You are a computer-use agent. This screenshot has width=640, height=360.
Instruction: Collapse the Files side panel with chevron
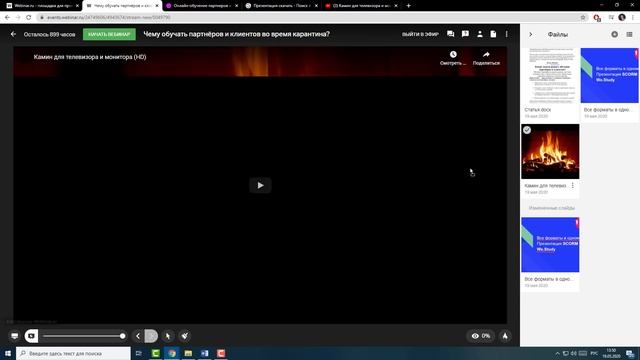coord(531,35)
